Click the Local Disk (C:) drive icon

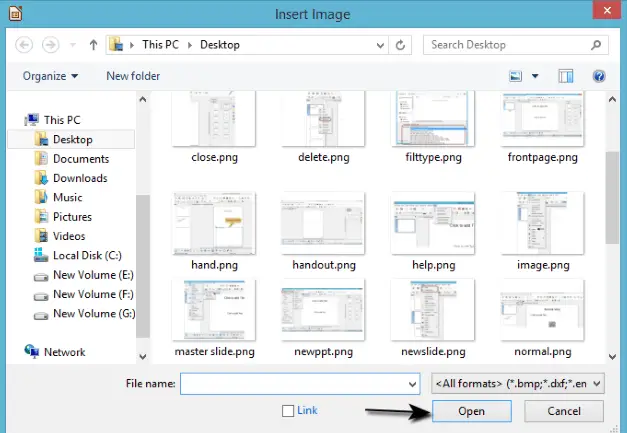(x=41, y=255)
